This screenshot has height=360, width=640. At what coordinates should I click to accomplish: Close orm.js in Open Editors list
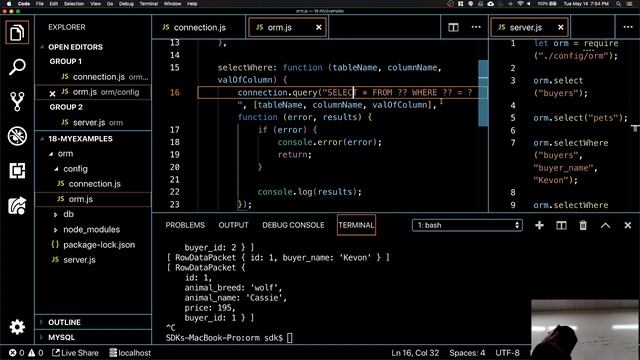click(x=52, y=93)
